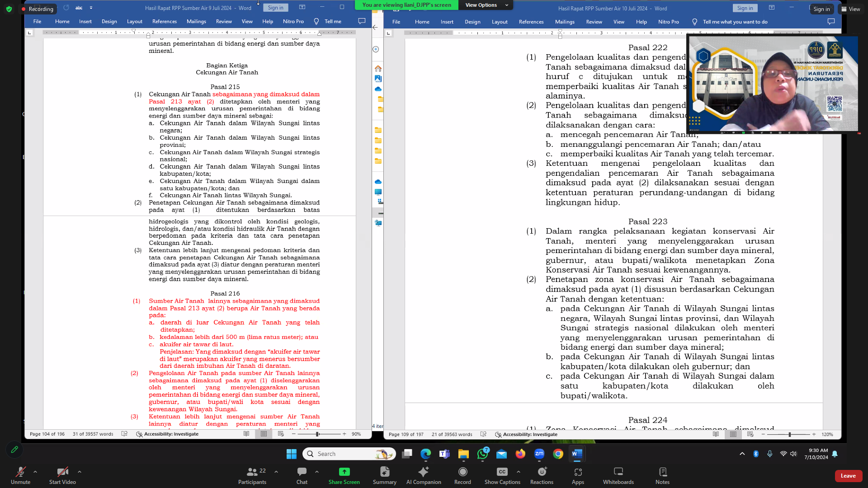868x488 pixels.
Task: Open customize Quick Access Toolbar dropdown
Action: pos(91,8)
